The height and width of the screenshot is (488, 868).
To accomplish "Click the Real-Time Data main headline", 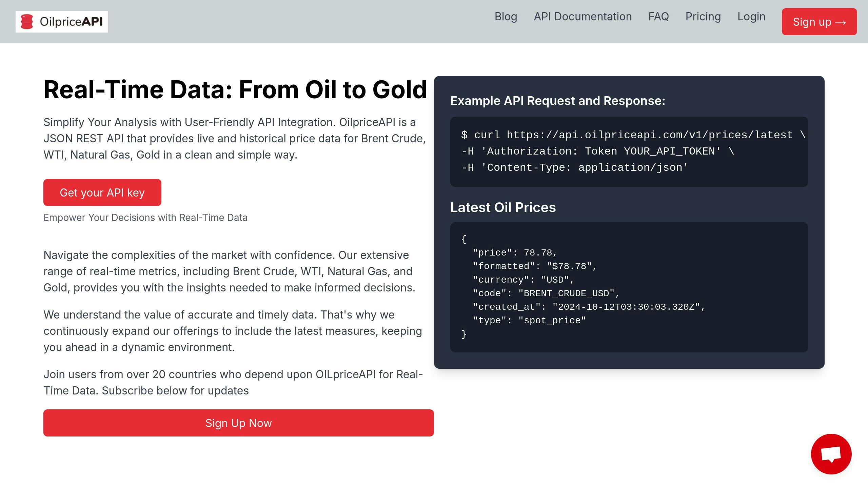I will click(235, 89).
